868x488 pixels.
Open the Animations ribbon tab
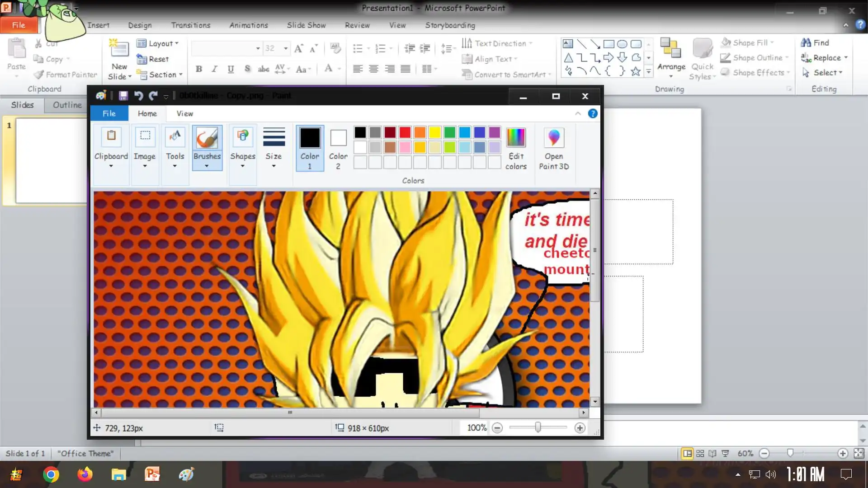[x=248, y=25]
